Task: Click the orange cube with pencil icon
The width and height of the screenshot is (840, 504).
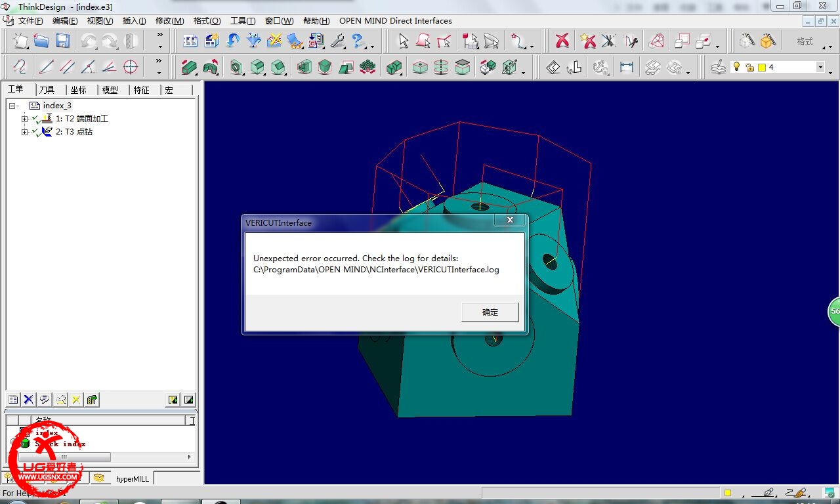Action: click(768, 41)
